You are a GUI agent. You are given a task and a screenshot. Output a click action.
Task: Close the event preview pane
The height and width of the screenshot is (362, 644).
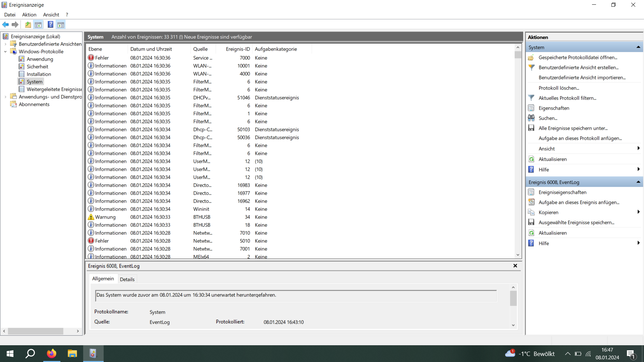coord(515,266)
